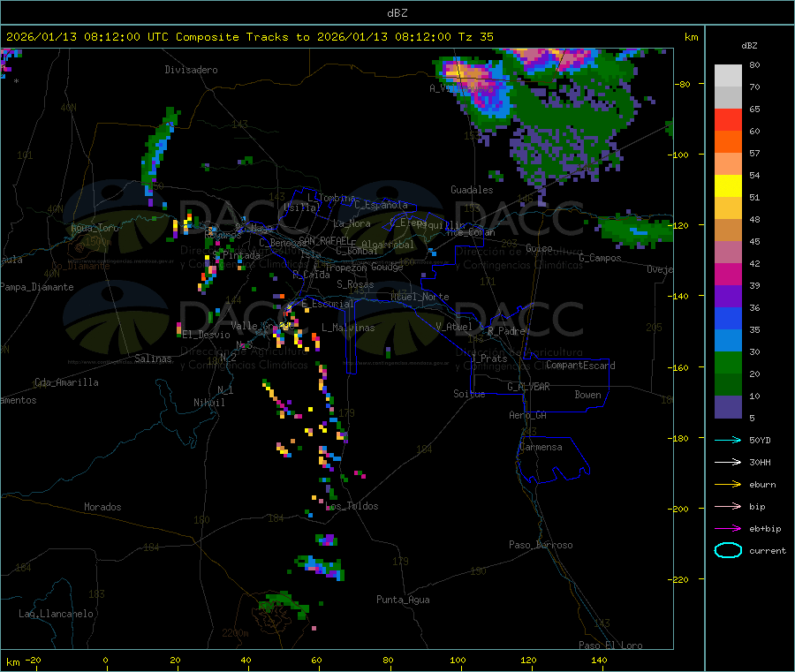Click the 'G_ALVEAR' map label
Screen dimensions: 795x672
click(528, 387)
